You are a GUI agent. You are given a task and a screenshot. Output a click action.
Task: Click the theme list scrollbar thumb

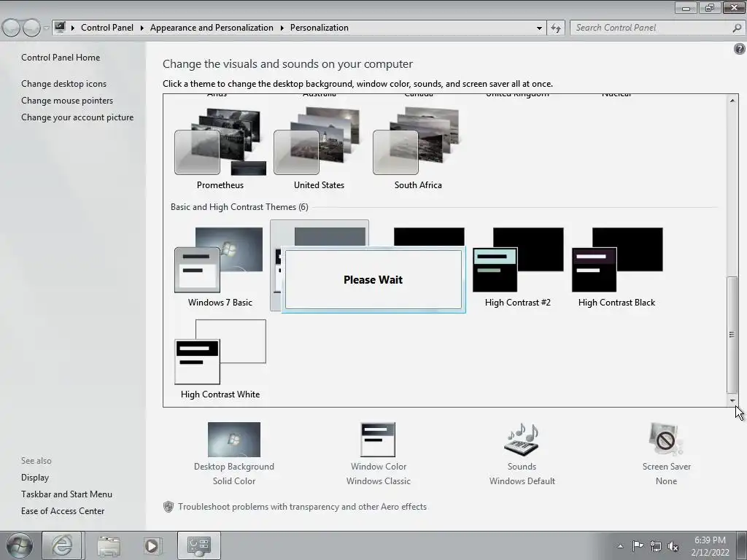point(732,334)
